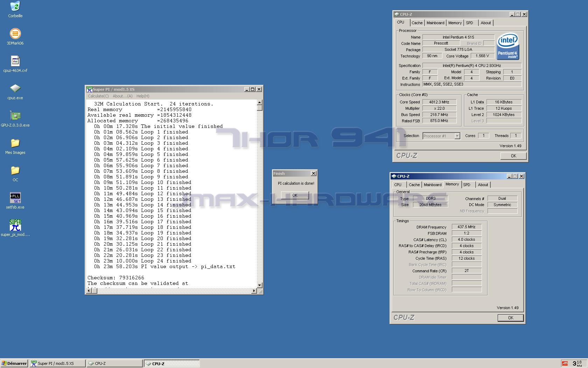Click the CAS# Latency 4.0 clocks value
The width and height of the screenshot is (588, 368).
[x=467, y=240]
